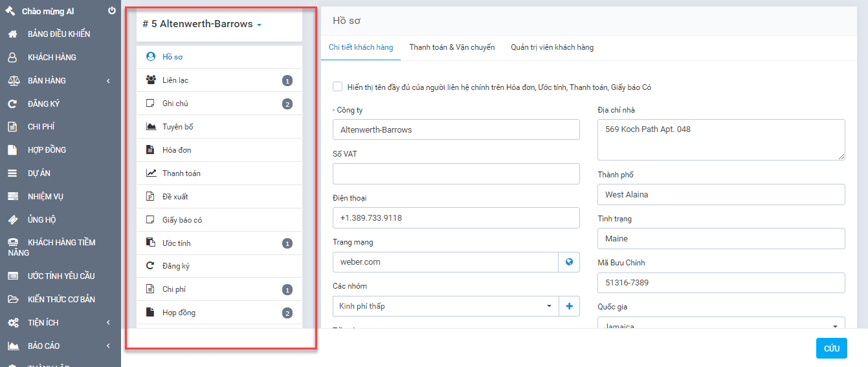Click the Ủng hộ ticket icon
The image size is (868, 367).
click(12, 220)
